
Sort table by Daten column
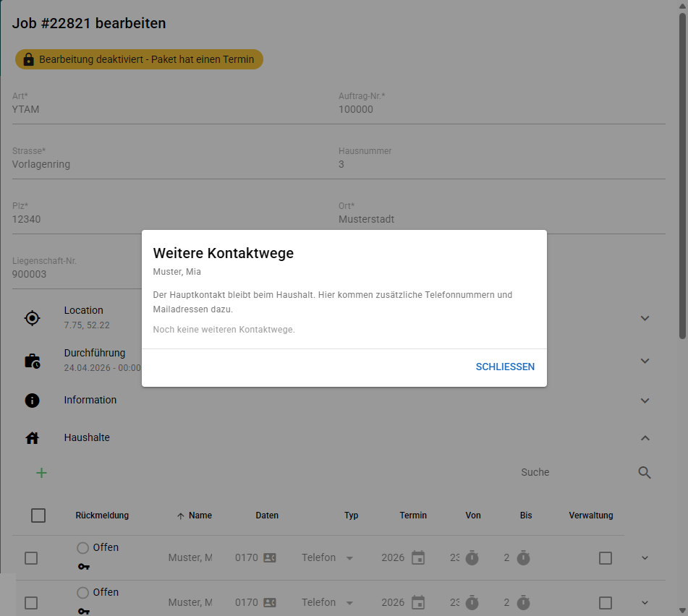point(267,516)
